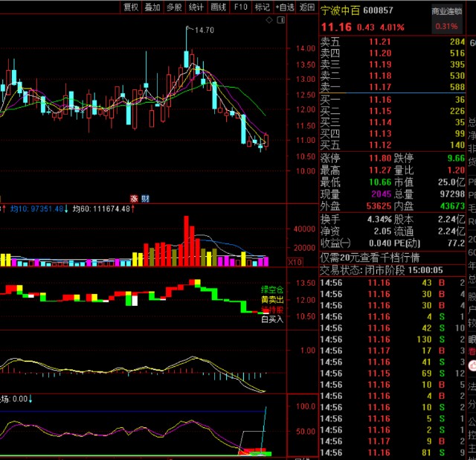The image size is (476, 460).
Task: Click the diamond marker icon above the chart
Action: 268,22
